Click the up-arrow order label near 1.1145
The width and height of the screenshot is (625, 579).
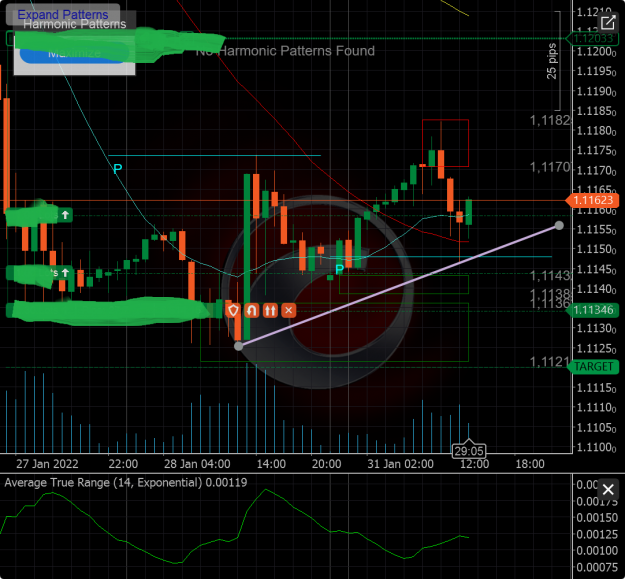coord(65,273)
